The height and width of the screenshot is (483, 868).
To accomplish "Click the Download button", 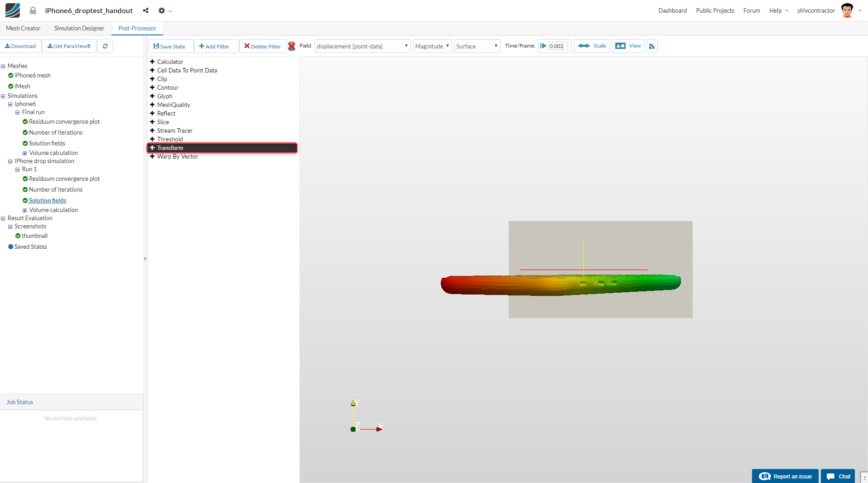I will coord(20,46).
